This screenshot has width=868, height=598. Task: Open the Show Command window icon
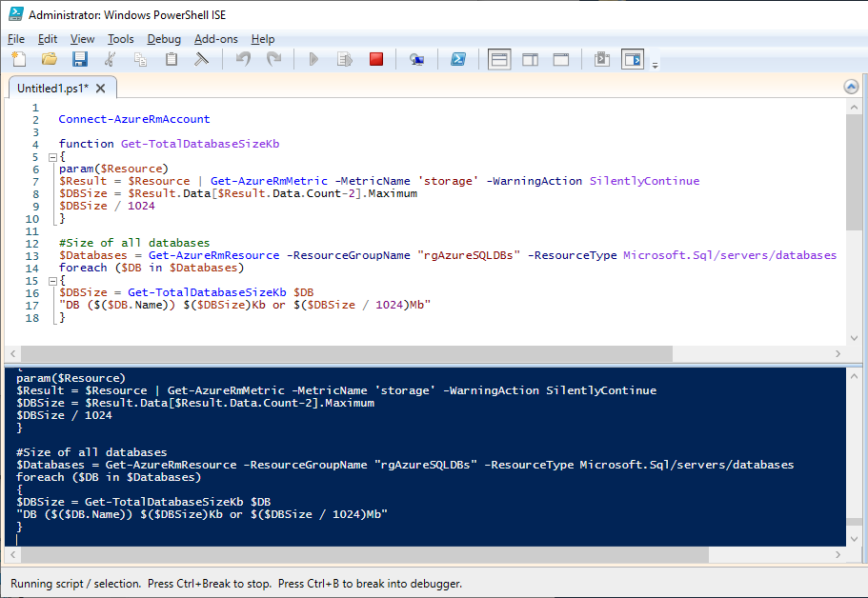click(x=602, y=59)
